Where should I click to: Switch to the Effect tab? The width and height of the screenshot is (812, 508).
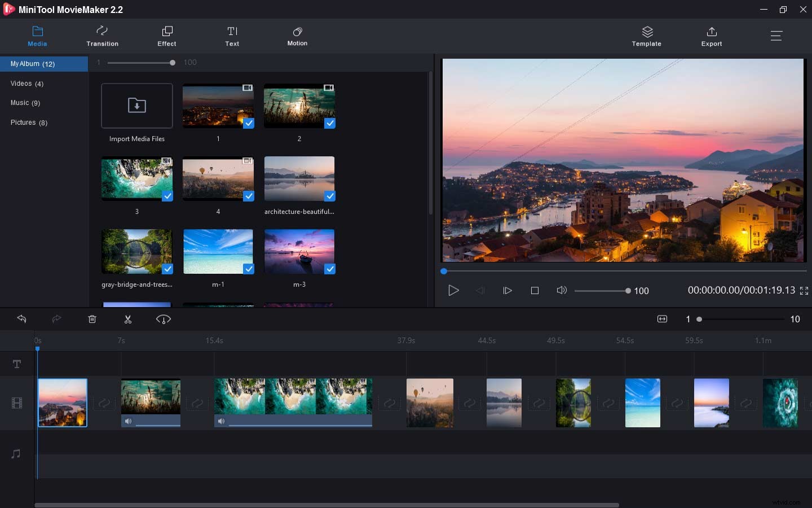(x=167, y=36)
